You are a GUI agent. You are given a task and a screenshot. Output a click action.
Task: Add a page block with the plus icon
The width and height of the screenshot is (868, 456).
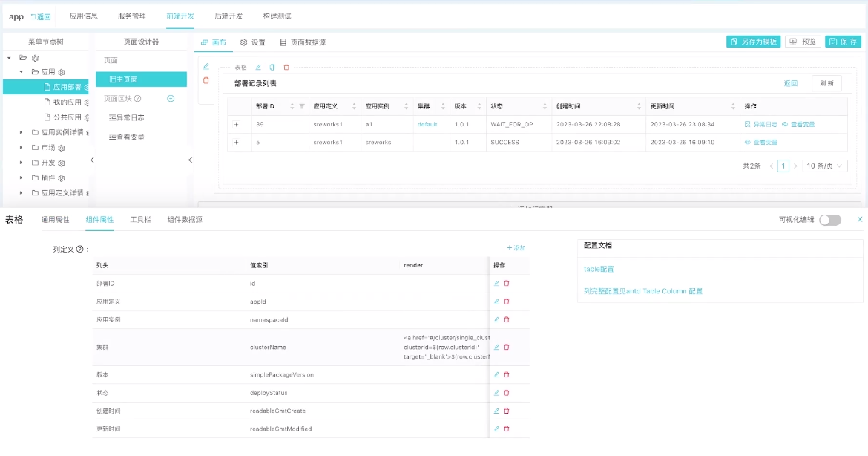pyautogui.click(x=171, y=98)
